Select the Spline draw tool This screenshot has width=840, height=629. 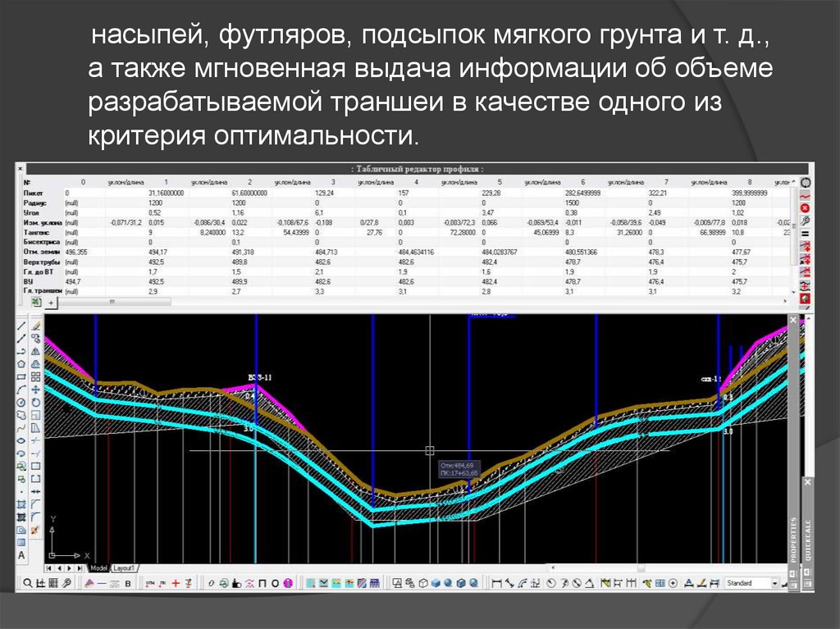click(21, 429)
